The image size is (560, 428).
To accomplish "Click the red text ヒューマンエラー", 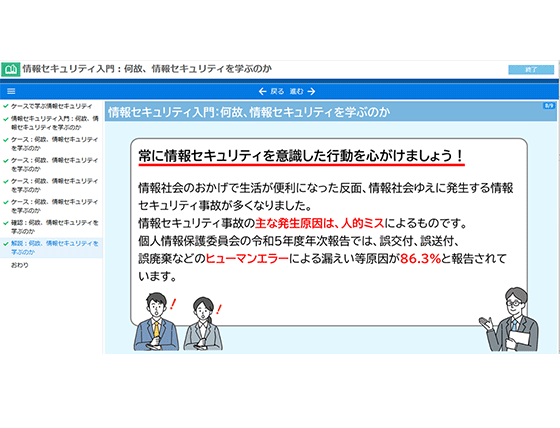I will click(247, 259).
